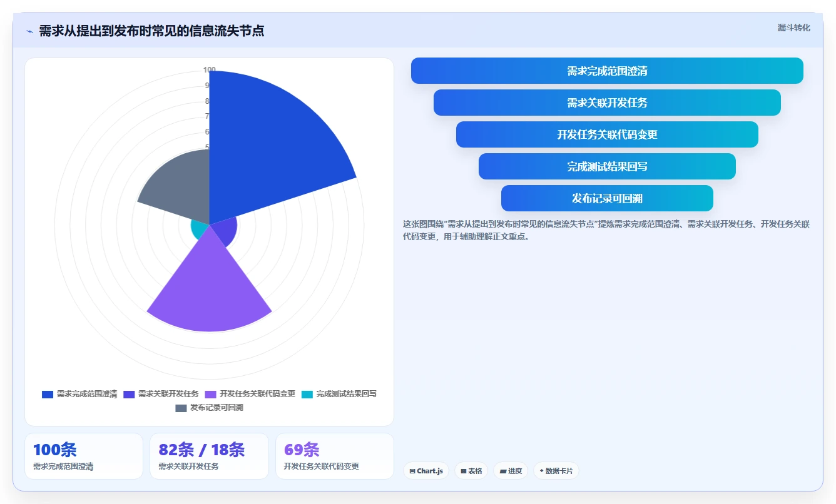This screenshot has width=836, height=504.
Task: Click the 漏斗转化 label in header
Action: (x=793, y=28)
